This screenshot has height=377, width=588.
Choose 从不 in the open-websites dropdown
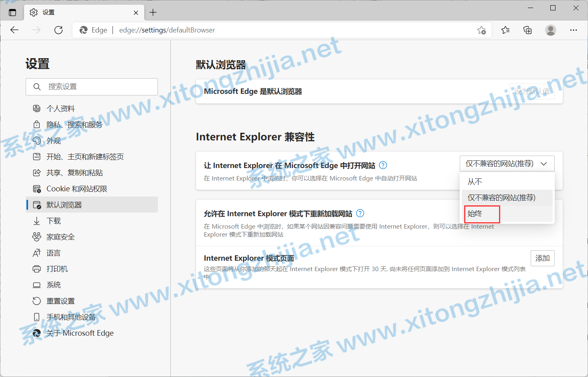(475, 181)
